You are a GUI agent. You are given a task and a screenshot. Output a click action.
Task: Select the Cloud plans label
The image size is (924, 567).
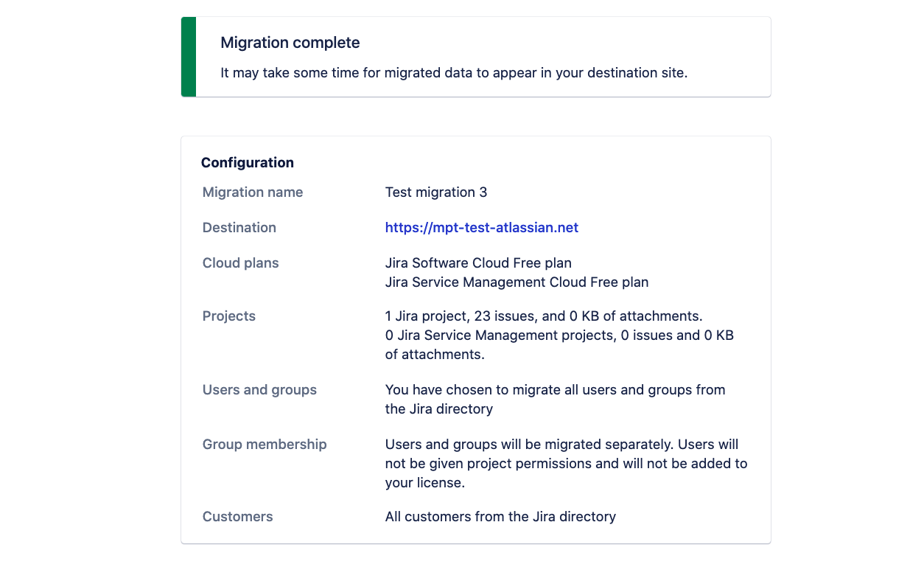pos(240,262)
